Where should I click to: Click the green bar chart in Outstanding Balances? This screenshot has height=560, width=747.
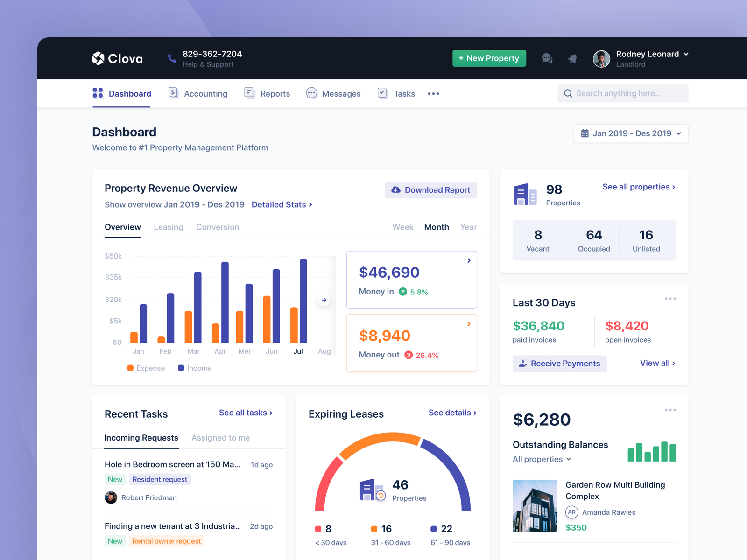click(651, 451)
